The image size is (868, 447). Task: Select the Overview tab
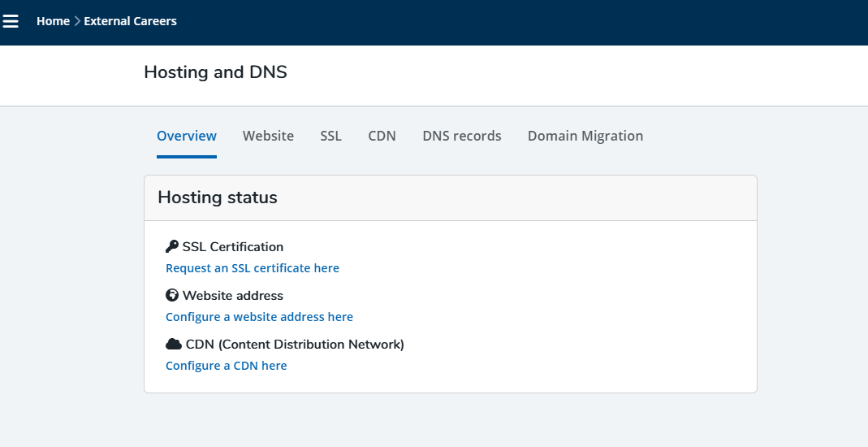point(187,136)
